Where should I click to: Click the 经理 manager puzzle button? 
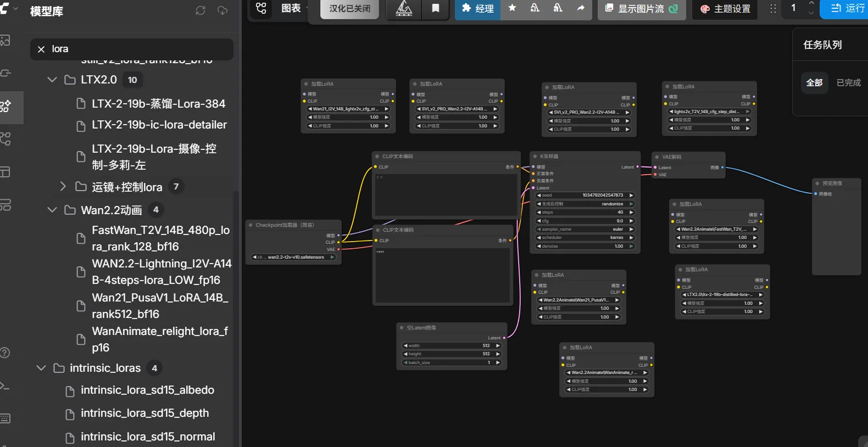(x=477, y=8)
